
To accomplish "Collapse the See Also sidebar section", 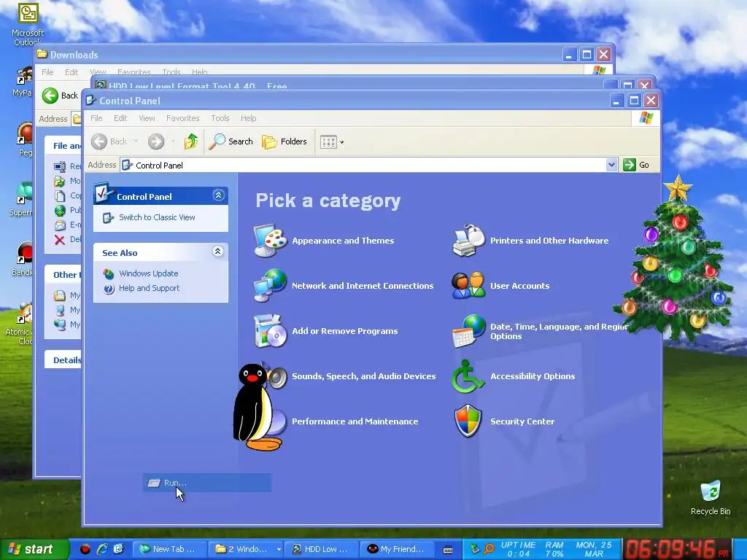I will [217, 252].
